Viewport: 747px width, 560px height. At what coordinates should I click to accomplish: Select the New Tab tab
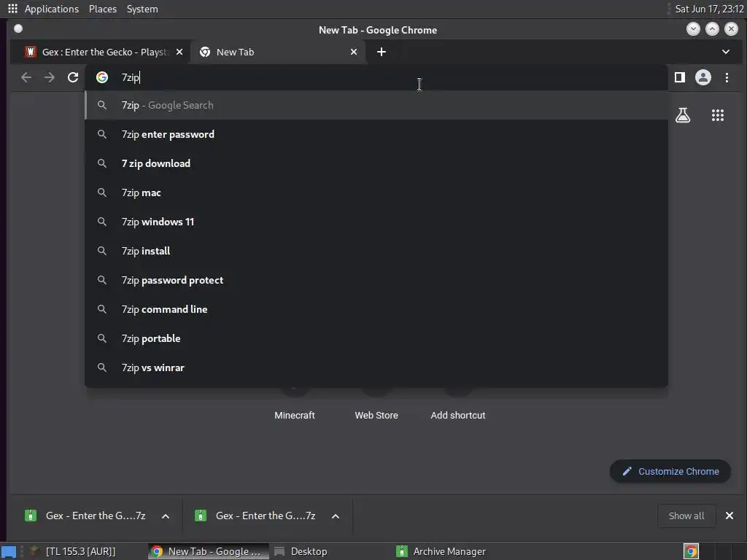tap(278, 52)
